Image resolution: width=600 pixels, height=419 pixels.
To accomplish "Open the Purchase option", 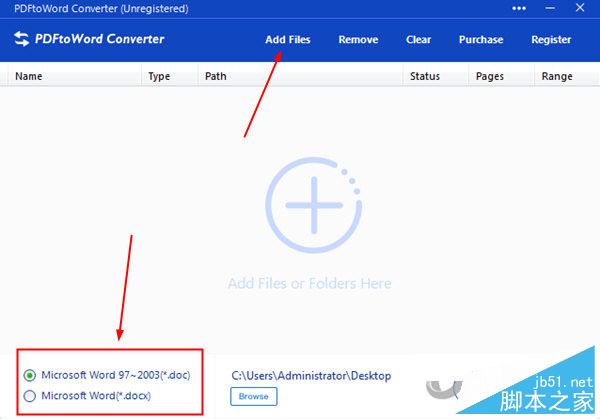I will coord(481,39).
